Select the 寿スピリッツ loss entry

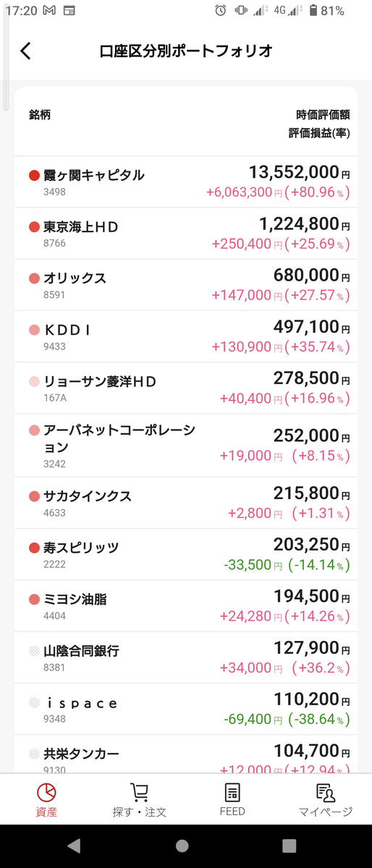tap(186, 554)
